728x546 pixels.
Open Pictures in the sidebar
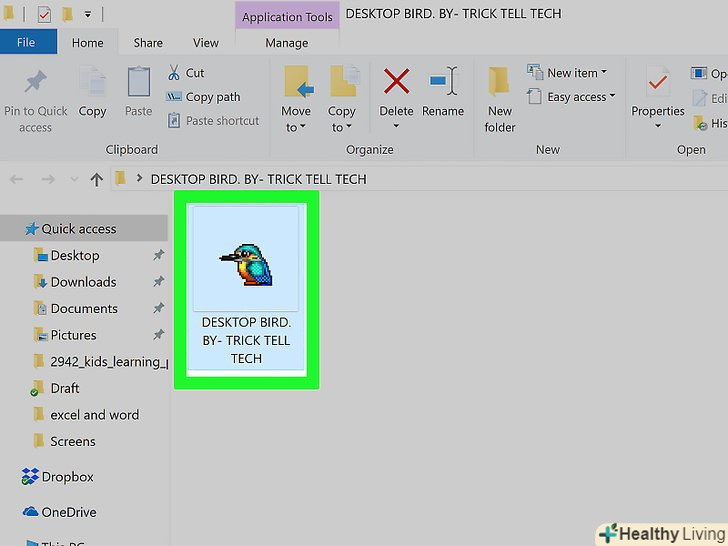tap(73, 335)
